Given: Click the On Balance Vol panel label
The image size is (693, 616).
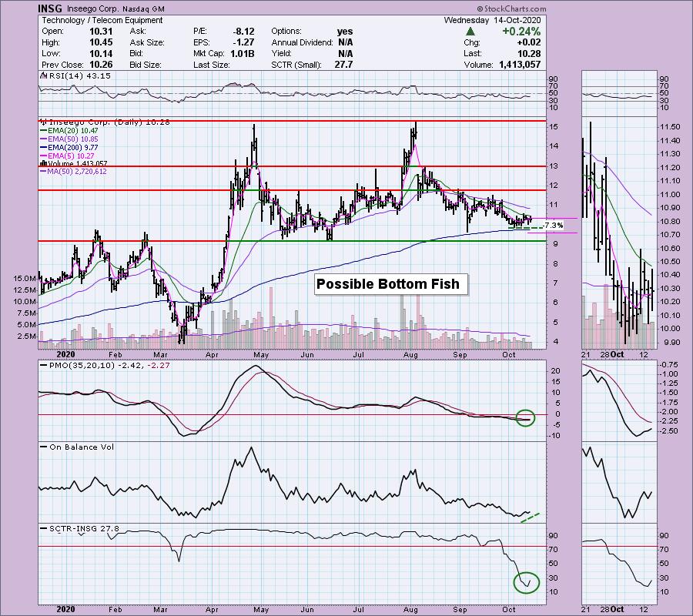Looking at the screenshot, I should (x=82, y=447).
